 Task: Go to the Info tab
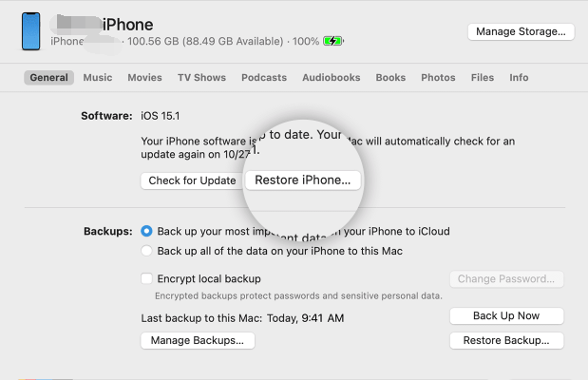(519, 77)
